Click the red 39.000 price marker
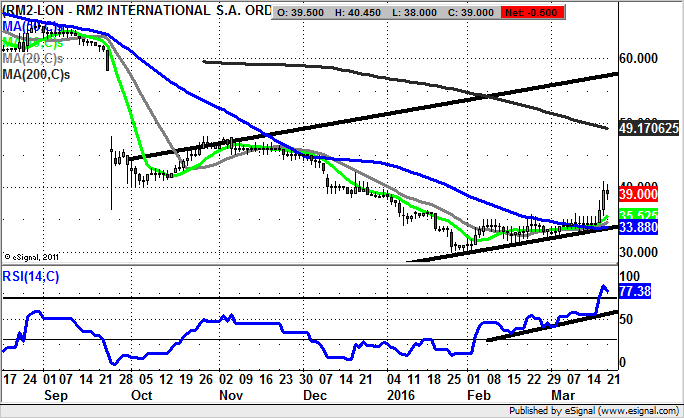 [639, 194]
